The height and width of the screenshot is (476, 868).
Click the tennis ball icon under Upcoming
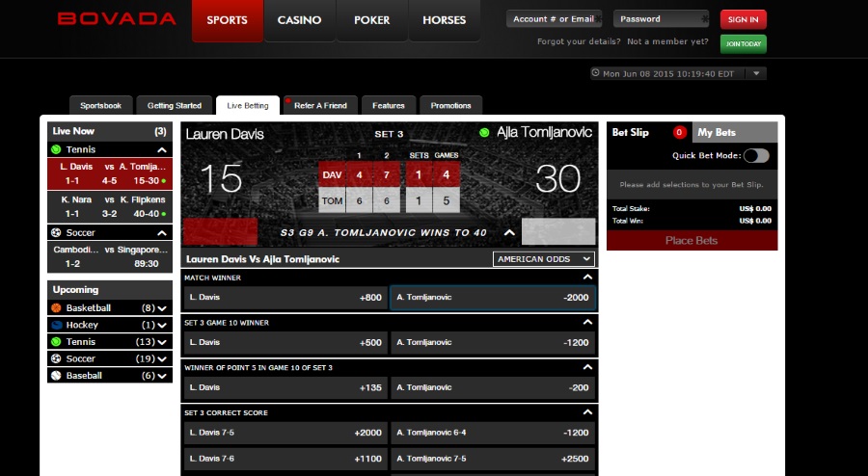click(56, 342)
